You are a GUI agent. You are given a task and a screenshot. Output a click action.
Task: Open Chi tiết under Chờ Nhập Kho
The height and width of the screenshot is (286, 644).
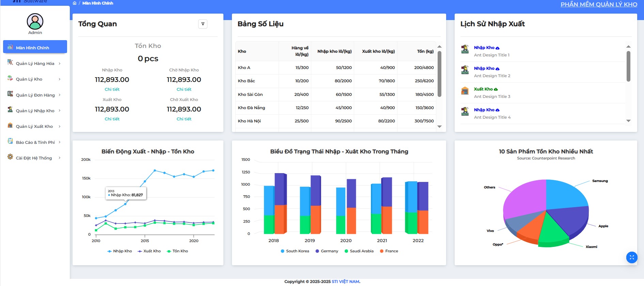pos(184,89)
